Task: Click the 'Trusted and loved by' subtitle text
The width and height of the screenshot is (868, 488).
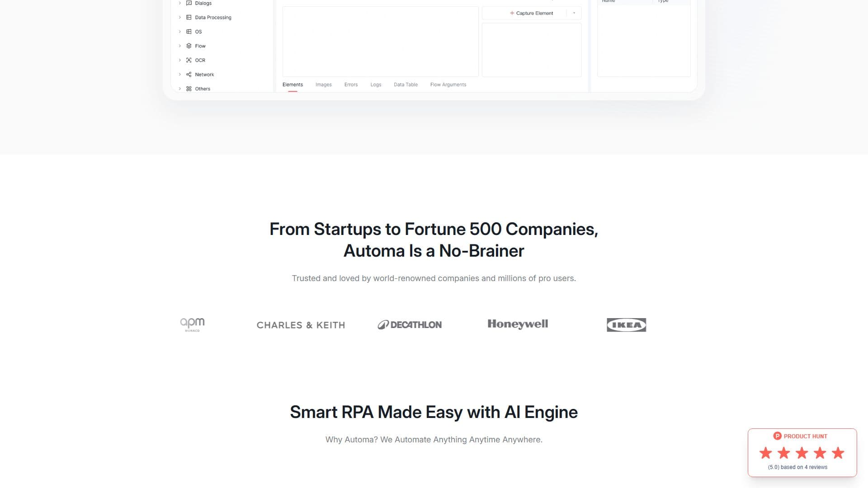Action: (x=434, y=278)
